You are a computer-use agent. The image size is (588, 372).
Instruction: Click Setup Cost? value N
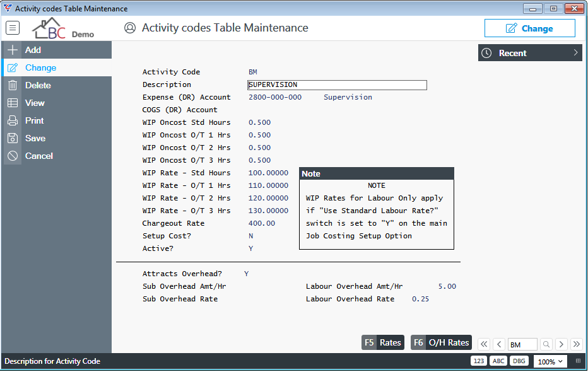click(251, 236)
